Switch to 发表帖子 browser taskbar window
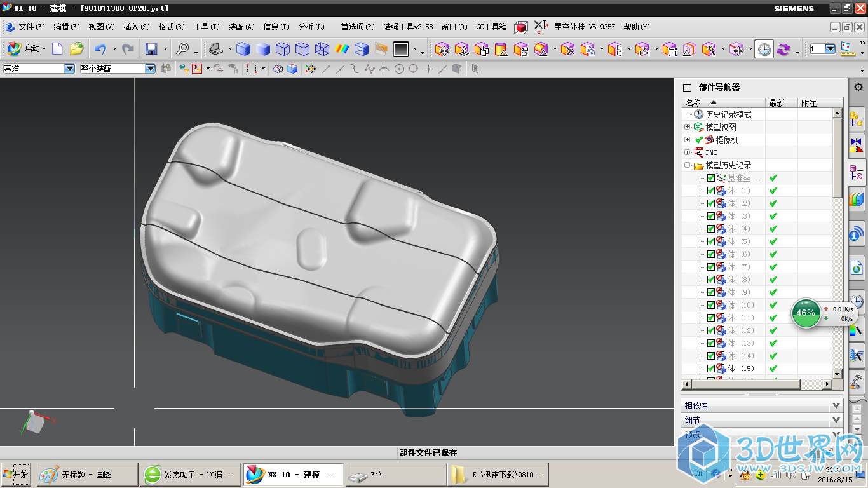The image size is (868, 488). (191, 475)
